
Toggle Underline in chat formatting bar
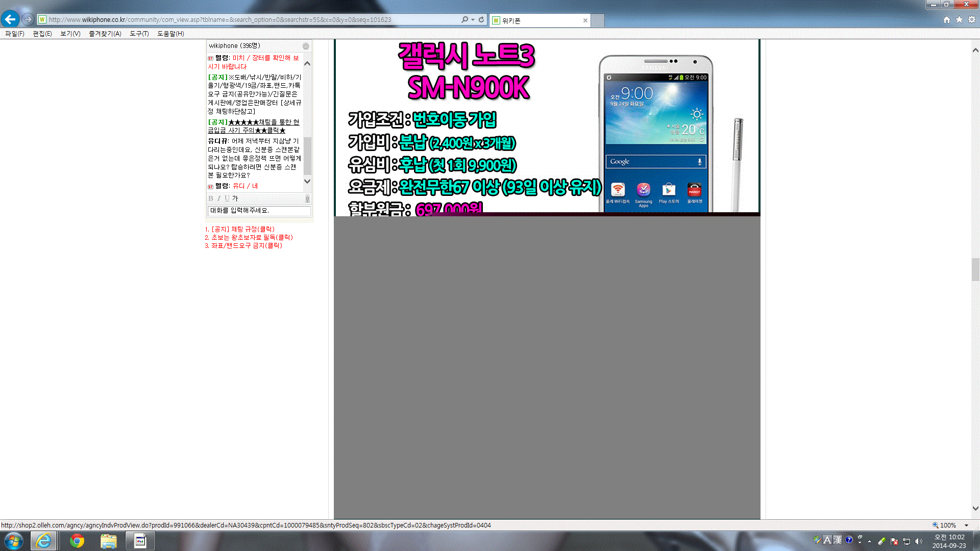227,198
